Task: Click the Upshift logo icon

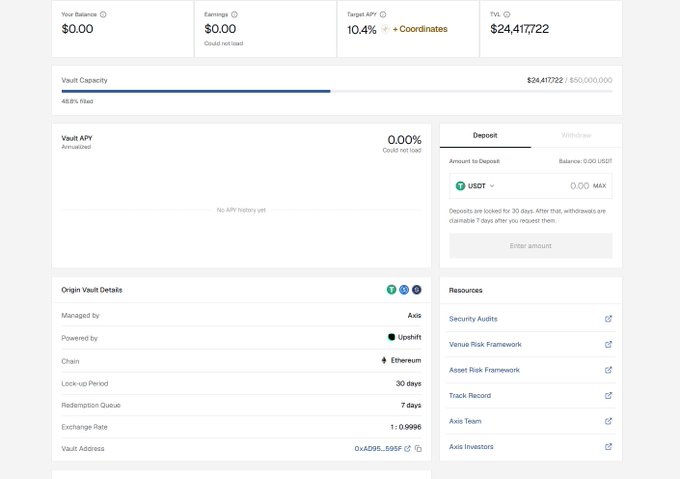Action: [x=391, y=337]
